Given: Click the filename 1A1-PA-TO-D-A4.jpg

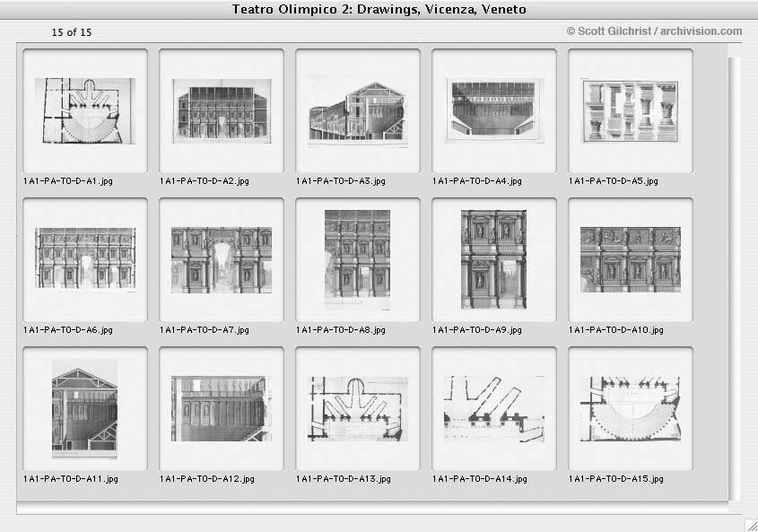Looking at the screenshot, I should [x=477, y=181].
